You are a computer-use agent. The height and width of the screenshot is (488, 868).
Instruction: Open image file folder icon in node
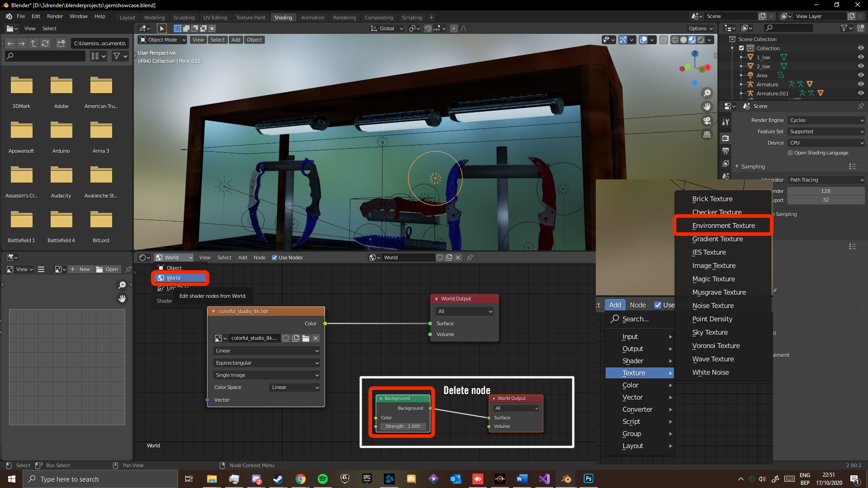tap(306, 338)
